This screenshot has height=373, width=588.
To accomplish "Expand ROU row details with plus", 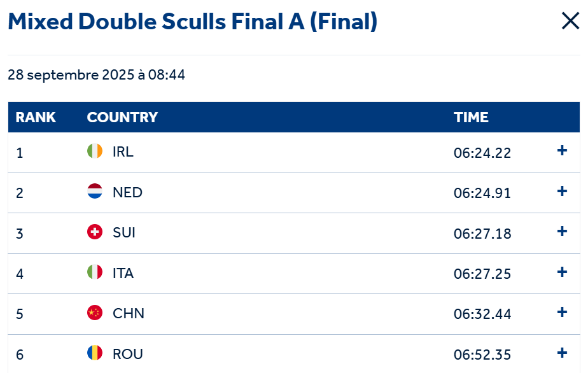I will (x=562, y=353).
